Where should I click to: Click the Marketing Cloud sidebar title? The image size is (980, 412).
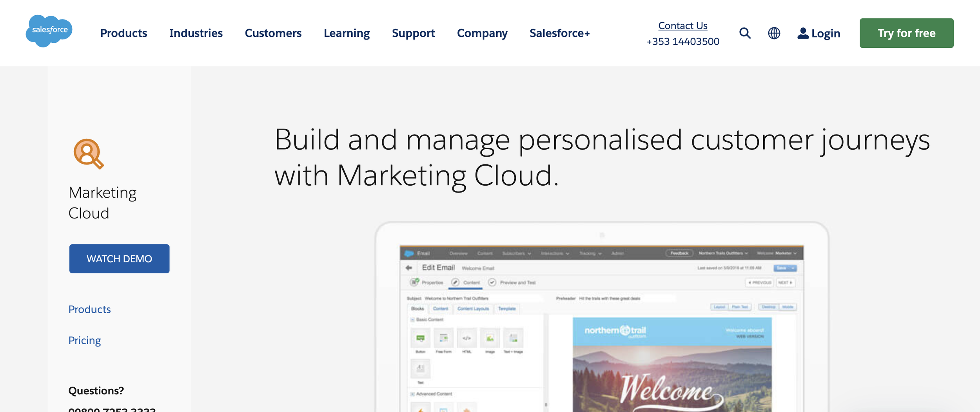pyautogui.click(x=103, y=203)
